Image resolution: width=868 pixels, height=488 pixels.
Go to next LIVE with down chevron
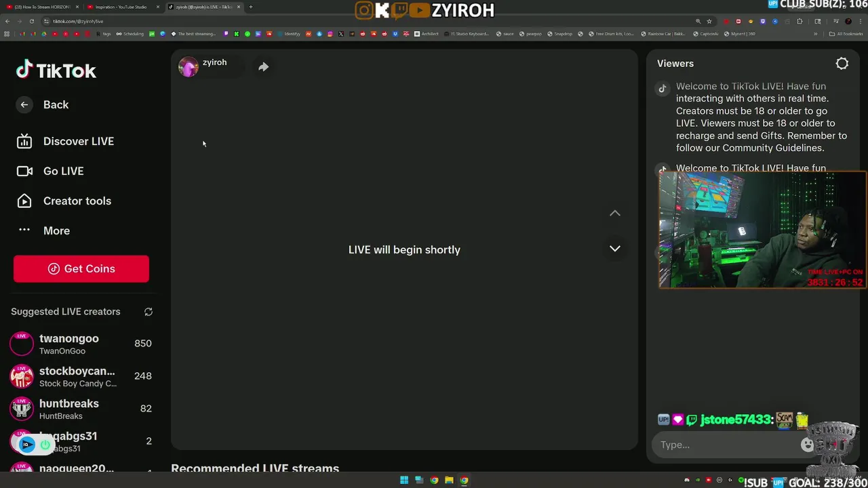(615, 249)
